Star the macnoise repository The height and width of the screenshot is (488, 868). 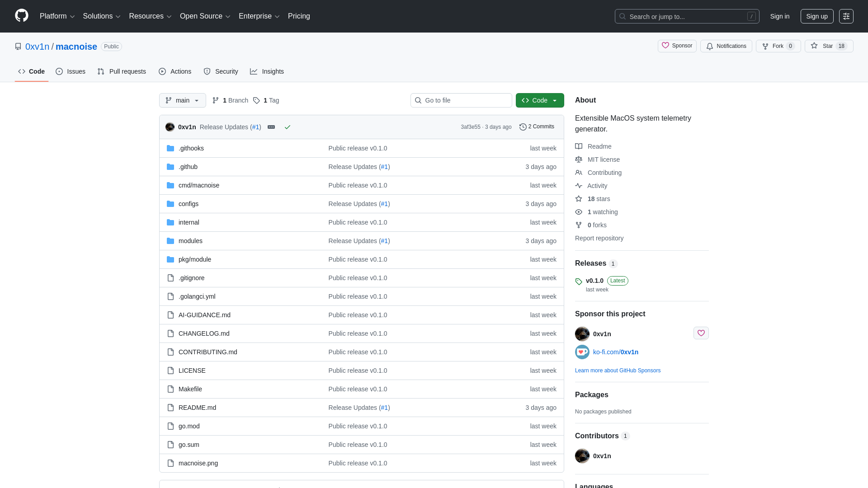click(x=829, y=46)
